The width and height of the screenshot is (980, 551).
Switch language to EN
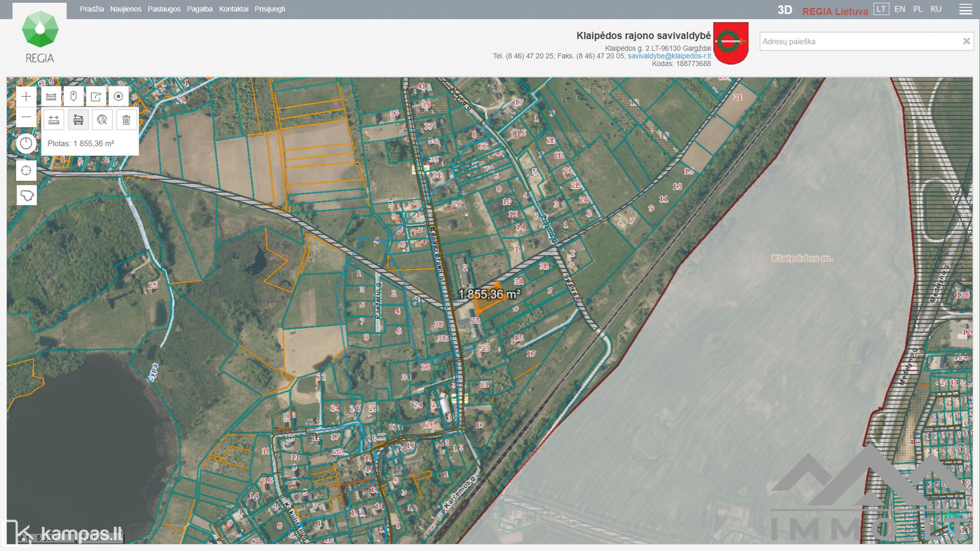tap(900, 9)
